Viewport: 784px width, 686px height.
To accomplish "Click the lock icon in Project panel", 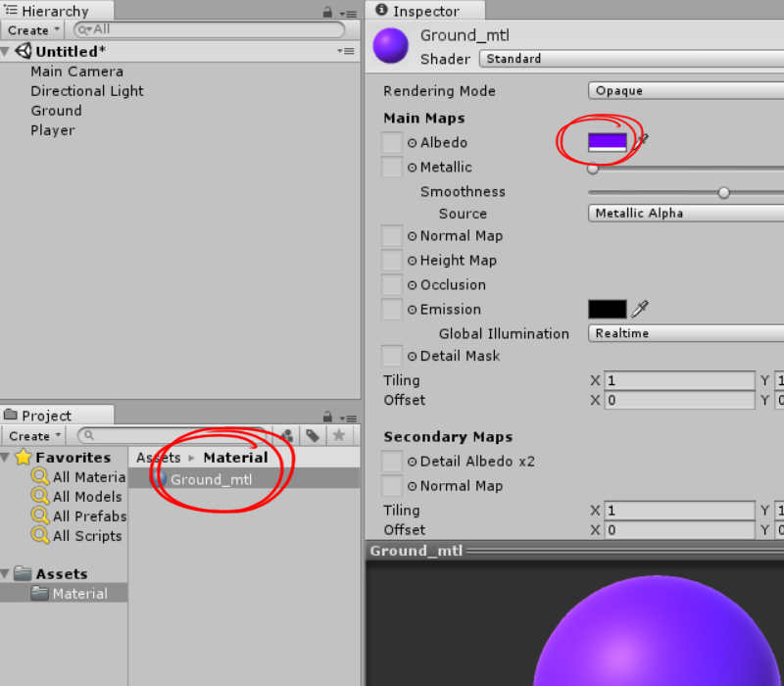I will tap(327, 416).
